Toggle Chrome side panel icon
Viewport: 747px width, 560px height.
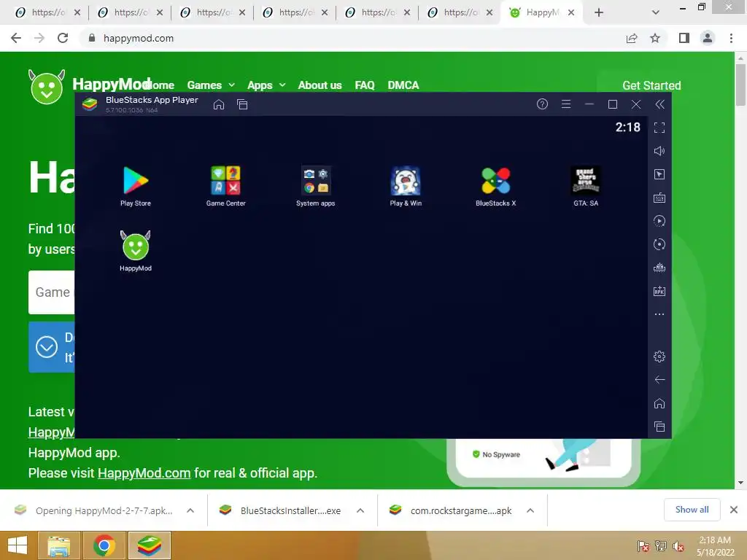pyautogui.click(x=684, y=38)
